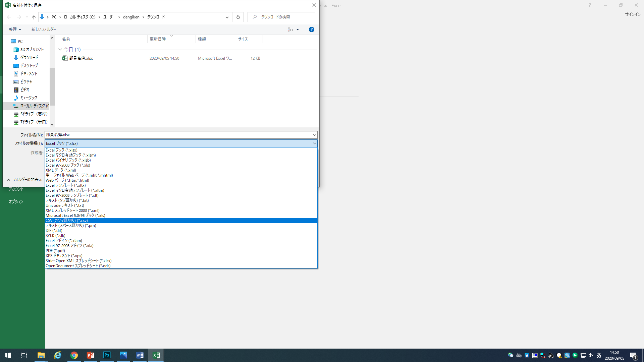Click ユーザー in the address breadcrumb

tap(109, 17)
